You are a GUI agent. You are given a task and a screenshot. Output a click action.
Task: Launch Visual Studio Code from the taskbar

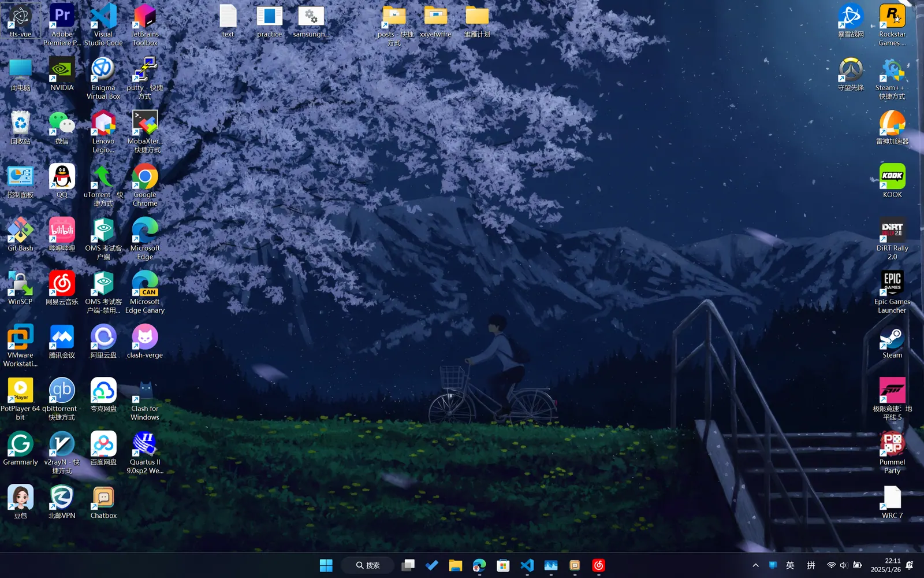527,565
